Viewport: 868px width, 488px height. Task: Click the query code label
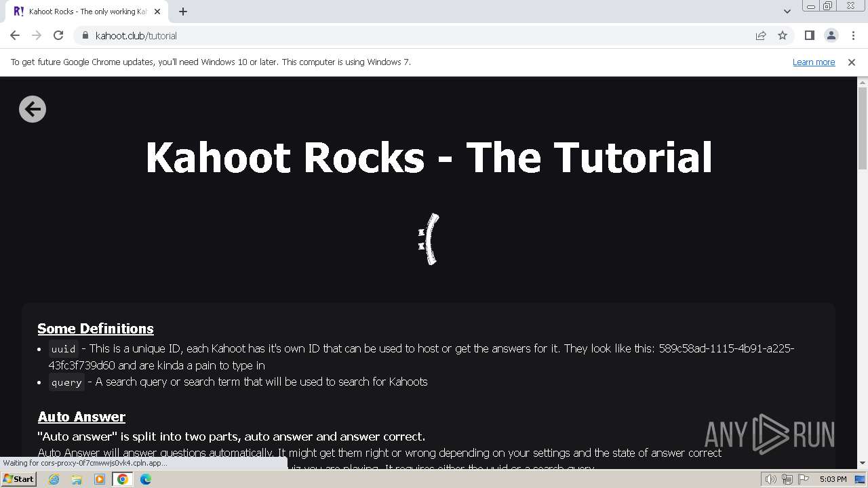coord(66,382)
